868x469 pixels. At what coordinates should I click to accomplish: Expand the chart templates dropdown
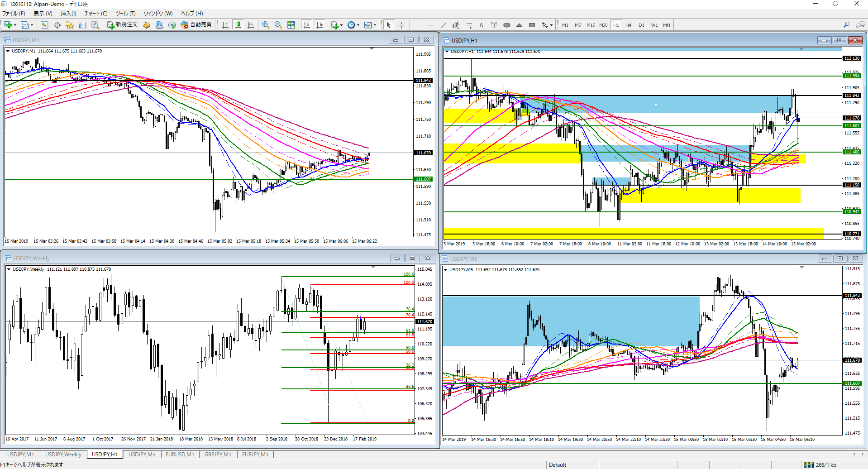(x=375, y=25)
